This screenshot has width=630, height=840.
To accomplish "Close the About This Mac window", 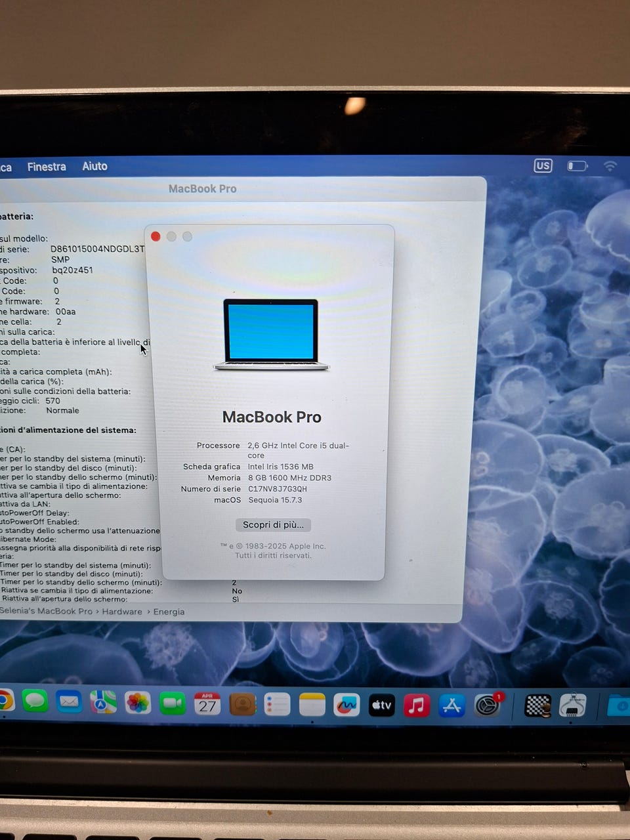I will (156, 236).
